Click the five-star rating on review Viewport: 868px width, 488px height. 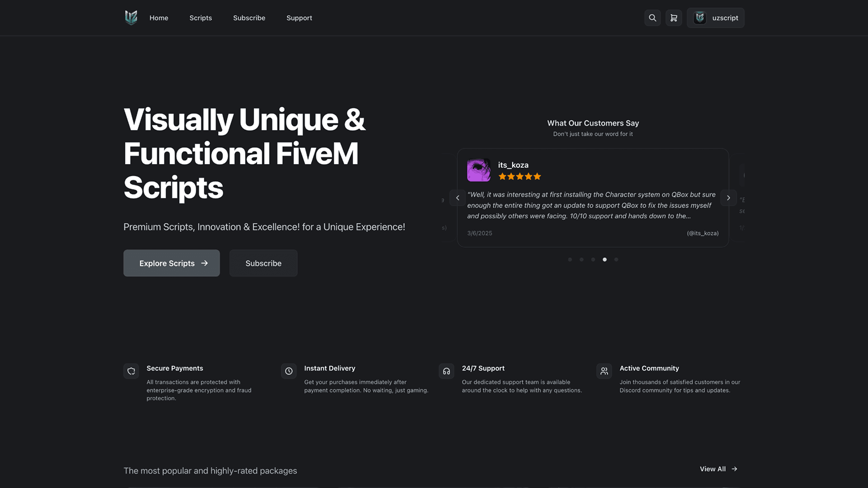click(x=519, y=177)
